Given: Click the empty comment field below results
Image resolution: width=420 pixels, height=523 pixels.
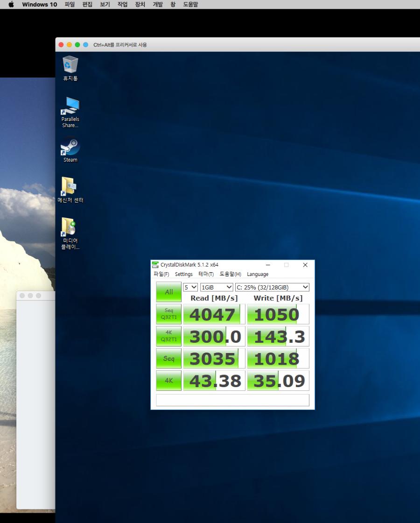Looking at the screenshot, I should pyautogui.click(x=232, y=400).
